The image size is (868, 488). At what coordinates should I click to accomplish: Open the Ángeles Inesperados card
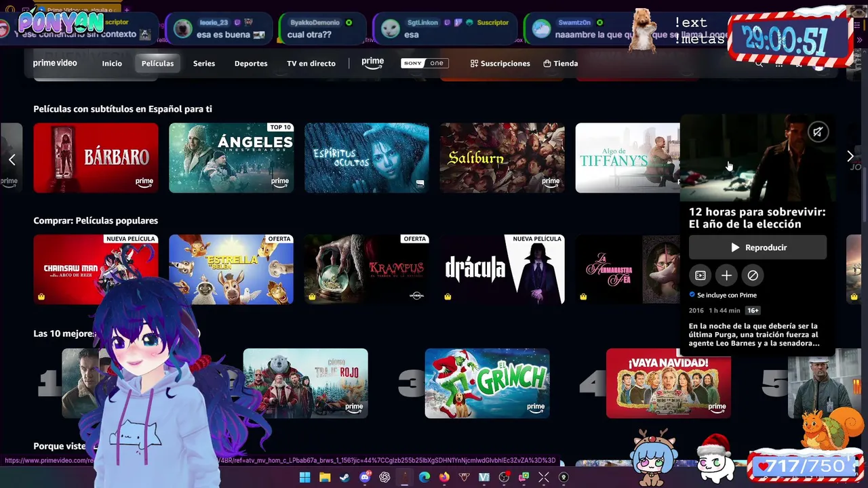[x=231, y=157]
